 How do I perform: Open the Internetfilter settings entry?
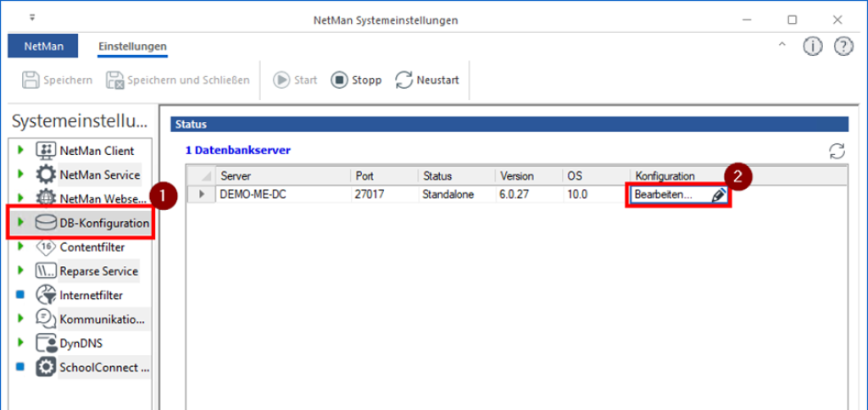click(x=90, y=296)
